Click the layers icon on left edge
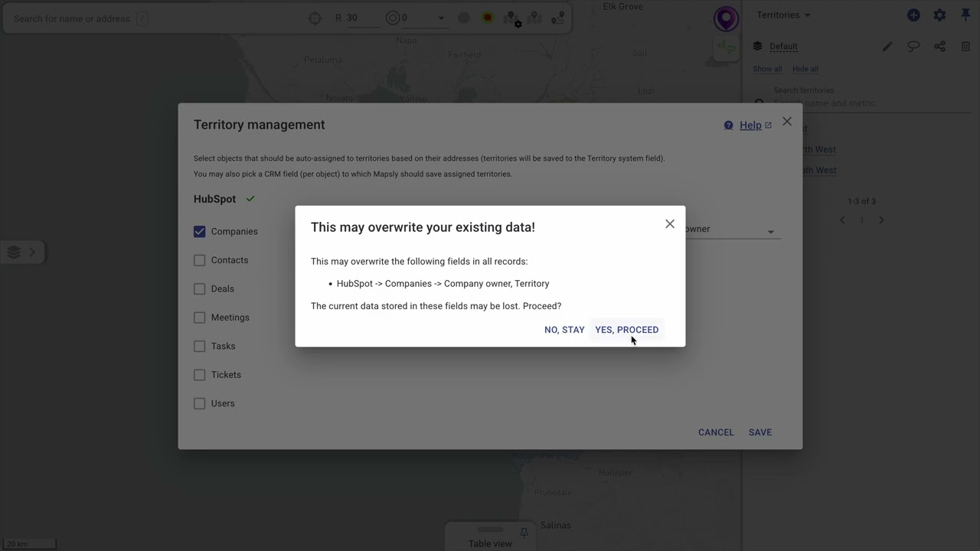This screenshot has width=980, height=551. [14, 253]
